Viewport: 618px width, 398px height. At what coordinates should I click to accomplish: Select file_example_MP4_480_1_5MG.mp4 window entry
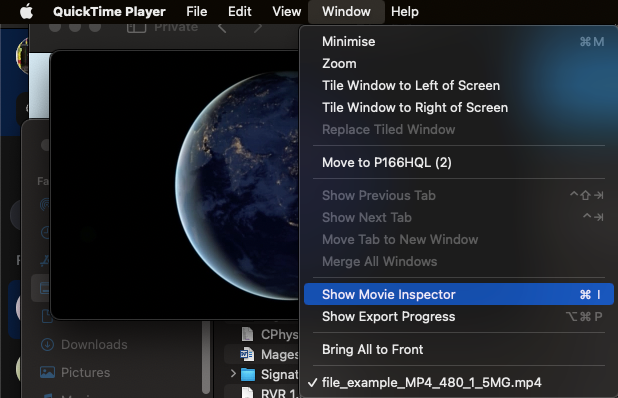pyautogui.click(x=459, y=382)
